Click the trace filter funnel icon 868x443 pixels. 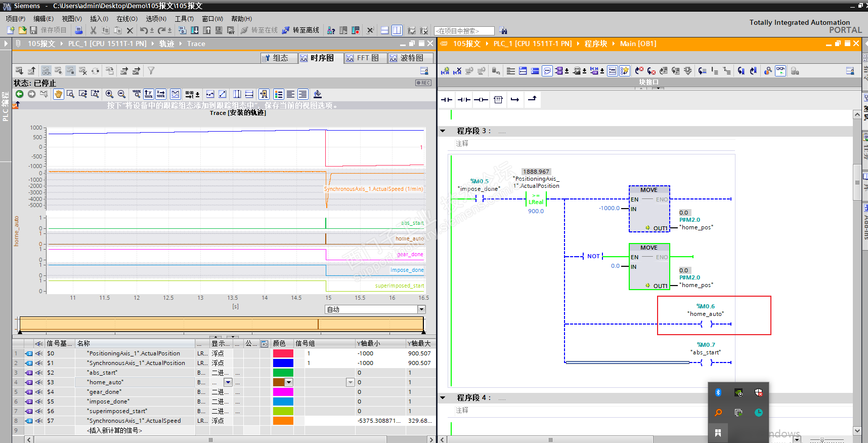point(151,71)
